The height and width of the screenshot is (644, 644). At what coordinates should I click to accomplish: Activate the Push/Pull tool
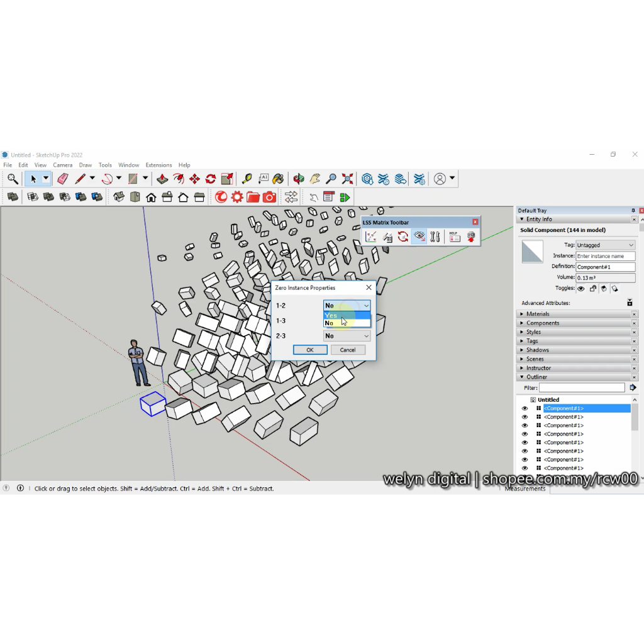click(x=162, y=179)
